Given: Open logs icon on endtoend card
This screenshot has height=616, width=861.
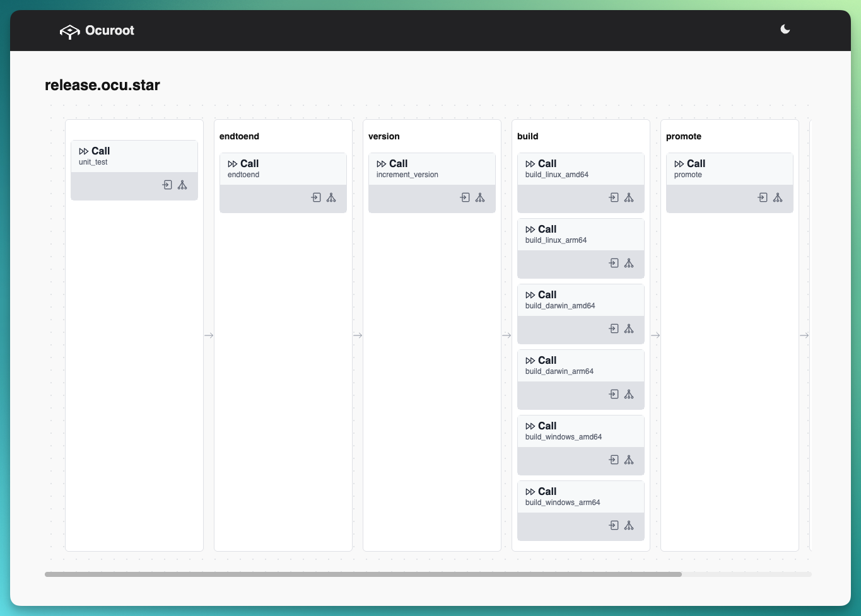Looking at the screenshot, I should click(x=316, y=197).
